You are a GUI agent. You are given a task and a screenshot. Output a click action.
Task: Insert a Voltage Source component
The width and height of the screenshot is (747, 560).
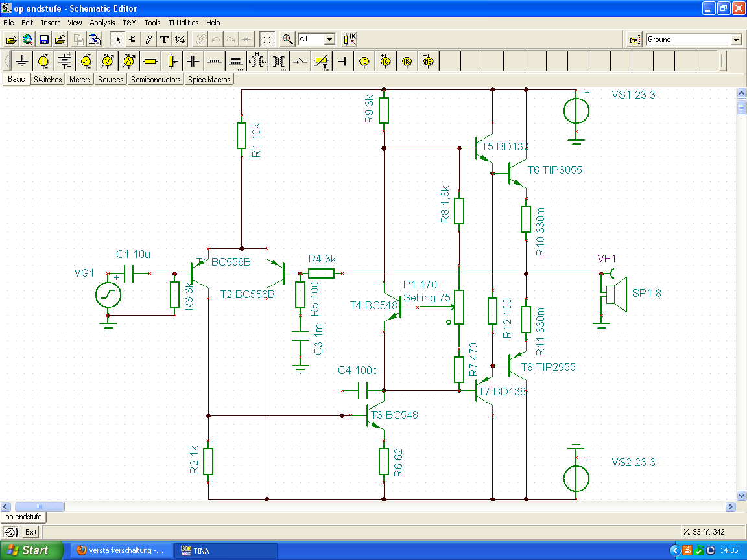point(43,62)
